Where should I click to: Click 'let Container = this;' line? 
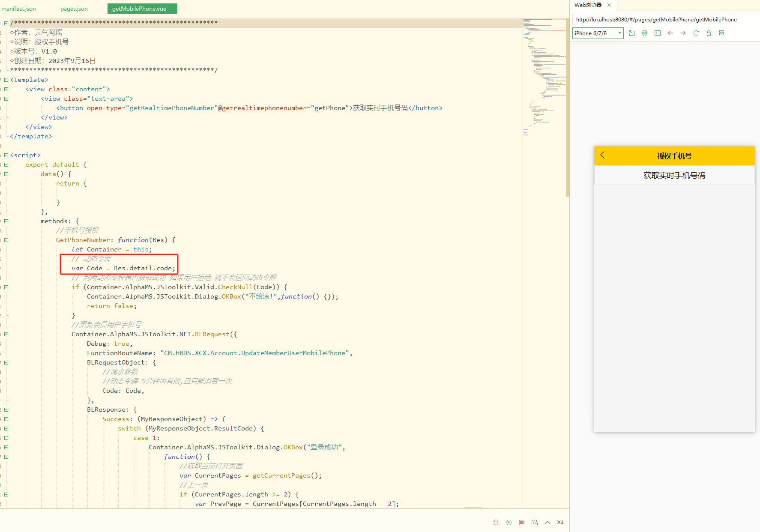tap(112, 249)
